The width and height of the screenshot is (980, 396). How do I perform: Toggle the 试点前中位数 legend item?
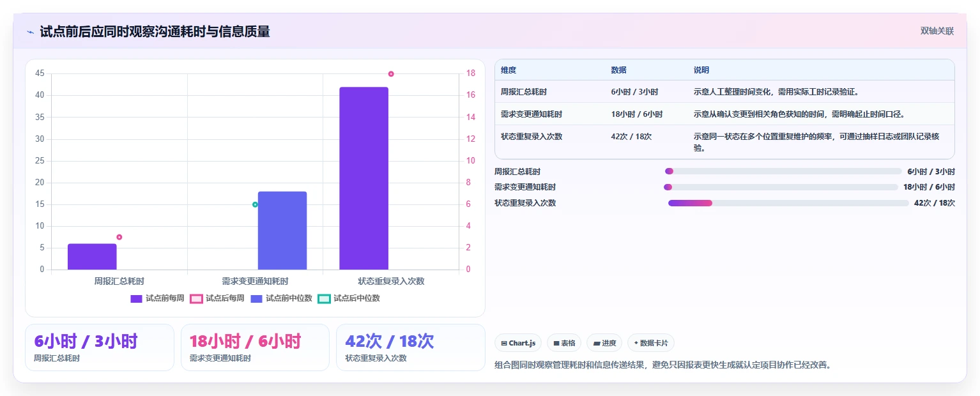click(x=281, y=298)
